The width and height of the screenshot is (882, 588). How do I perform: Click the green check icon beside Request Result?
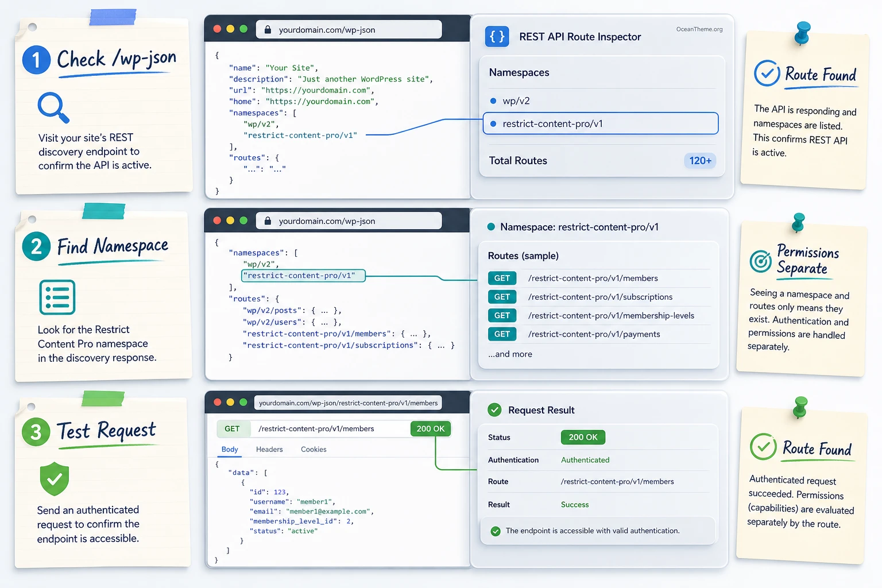(x=494, y=410)
